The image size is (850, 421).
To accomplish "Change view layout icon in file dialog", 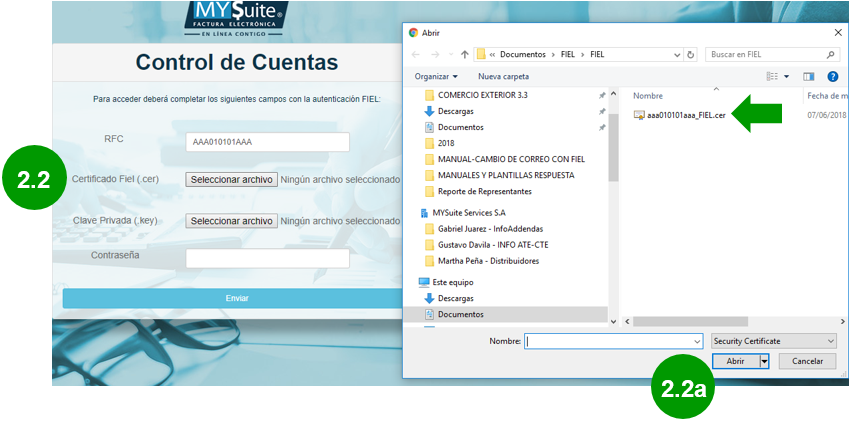I will 772,76.
